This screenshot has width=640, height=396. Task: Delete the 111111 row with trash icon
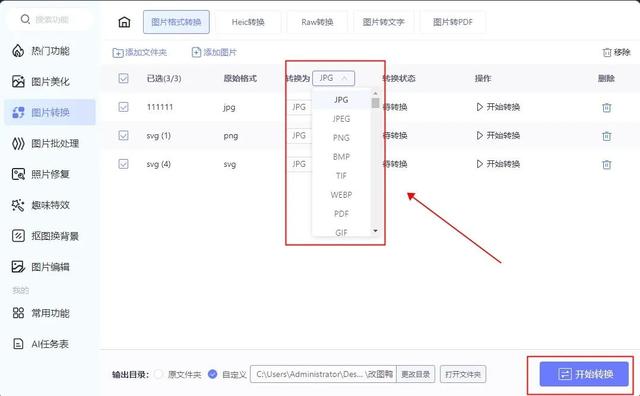point(607,107)
